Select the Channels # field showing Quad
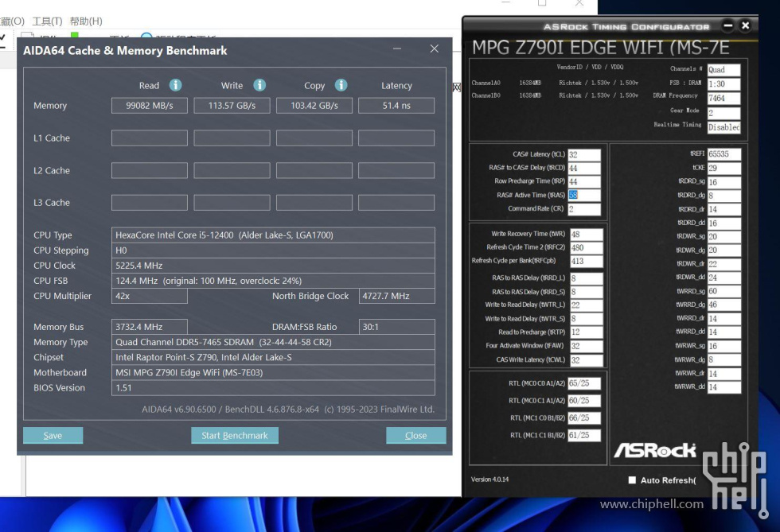Viewport: 780px width, 532px height. [724, 70]
